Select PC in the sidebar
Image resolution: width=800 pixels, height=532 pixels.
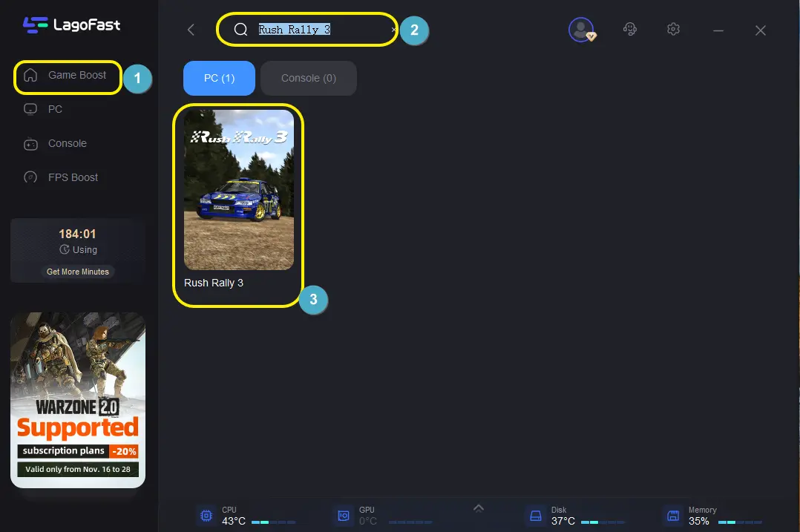pos(55,109)
